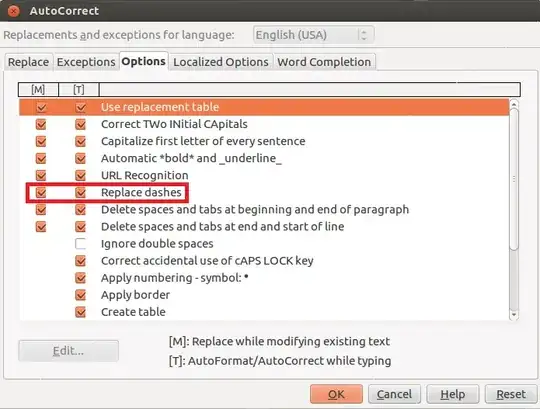Toggle the Create table checkbox
The image size is (540, 409).
click(x=81, y=312)
